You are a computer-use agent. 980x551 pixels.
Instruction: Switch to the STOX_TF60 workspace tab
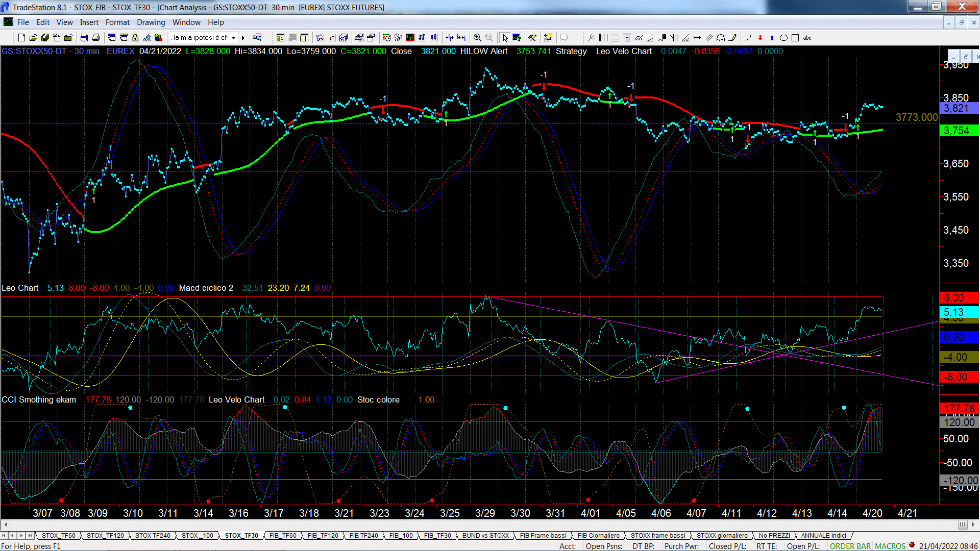click(58, 536)
